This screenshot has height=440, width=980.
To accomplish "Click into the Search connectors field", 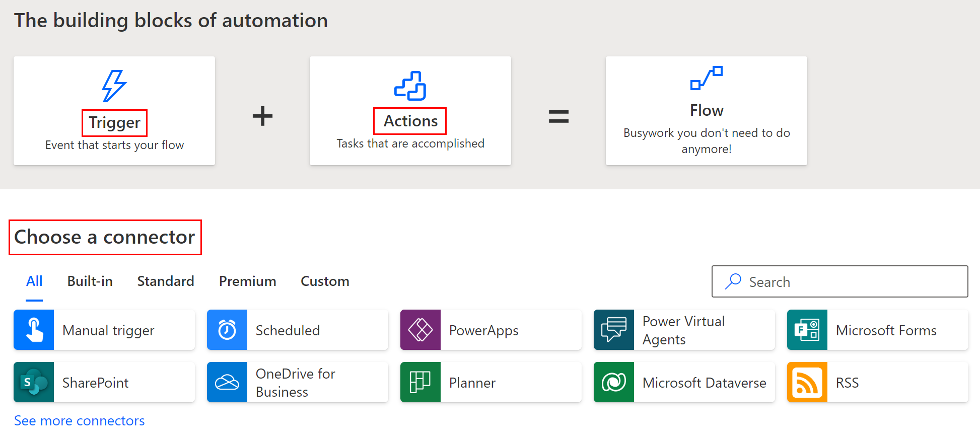I will click(x=839, y=281).
